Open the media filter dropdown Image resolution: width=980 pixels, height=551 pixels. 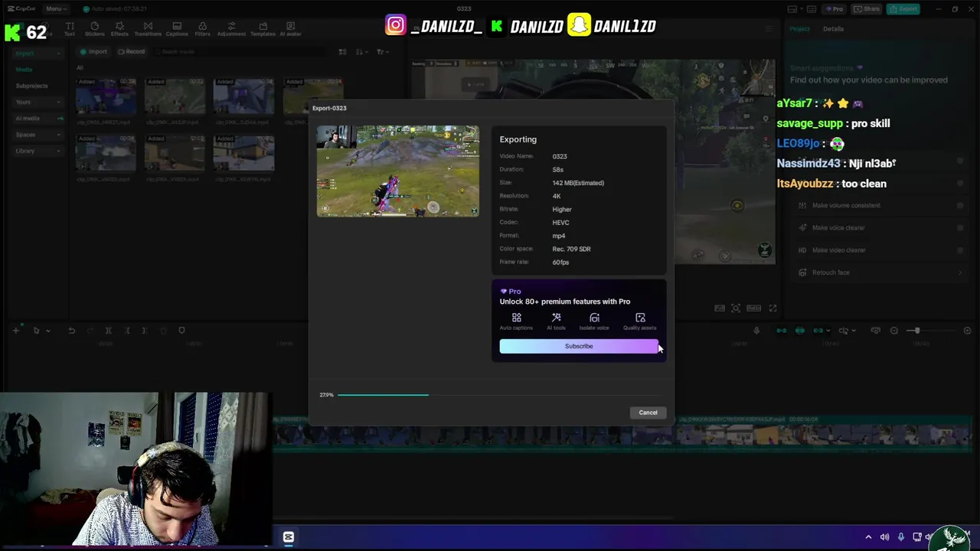382,52
